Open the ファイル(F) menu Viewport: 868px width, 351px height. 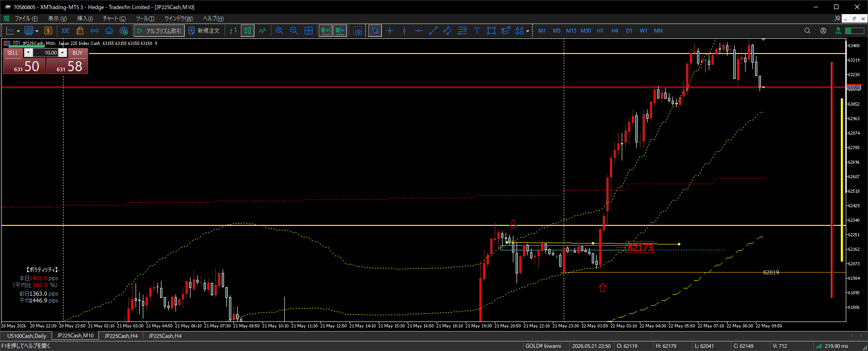[26, 19]
